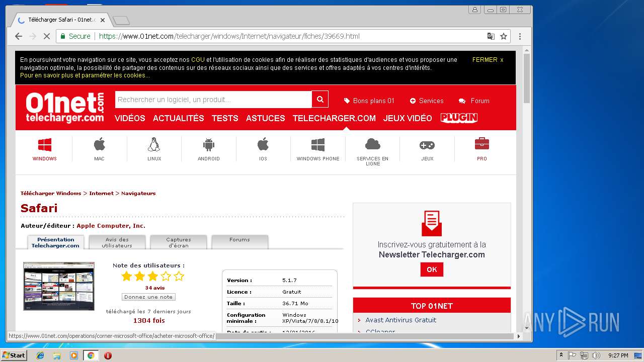644x362 pixels.
Task: Click the browser back arrow
Action: point(19,36)
